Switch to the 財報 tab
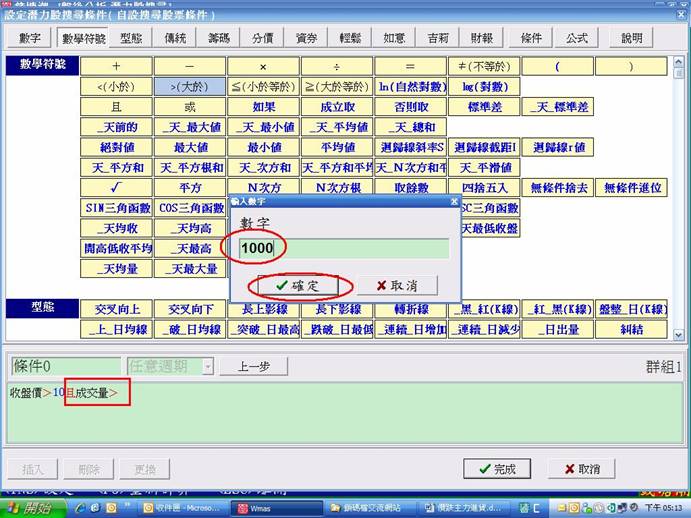Image resolution: width=691 pixels, height=518 pixels. [481, 38]
